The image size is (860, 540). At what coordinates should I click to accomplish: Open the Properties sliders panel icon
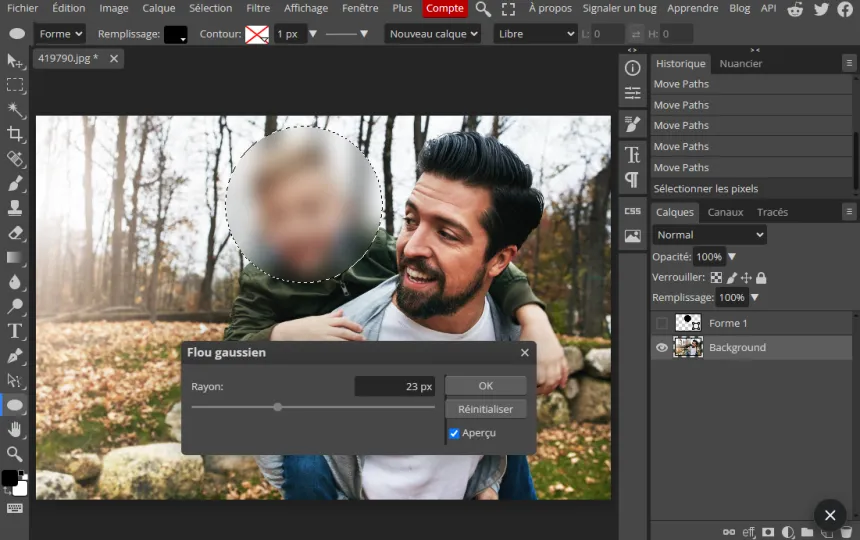pos(632,93)
